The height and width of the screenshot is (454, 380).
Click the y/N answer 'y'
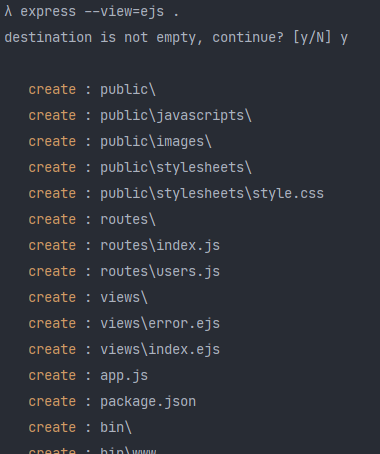point(344,38)
